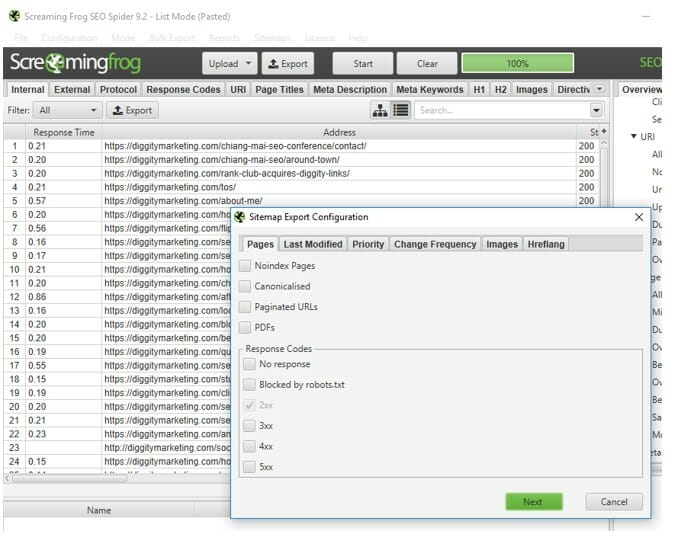Open the Last Modified tab
674x537 pixels.
coord(313,244)
